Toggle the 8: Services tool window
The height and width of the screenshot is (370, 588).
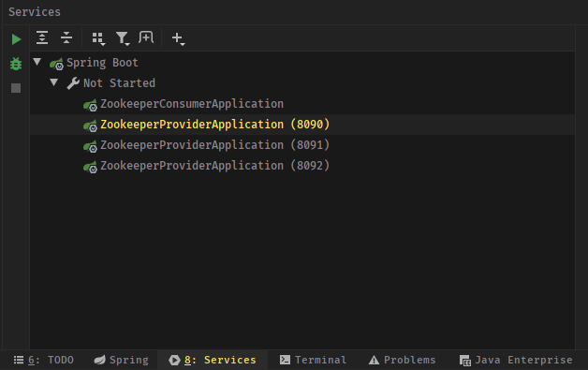213,360
